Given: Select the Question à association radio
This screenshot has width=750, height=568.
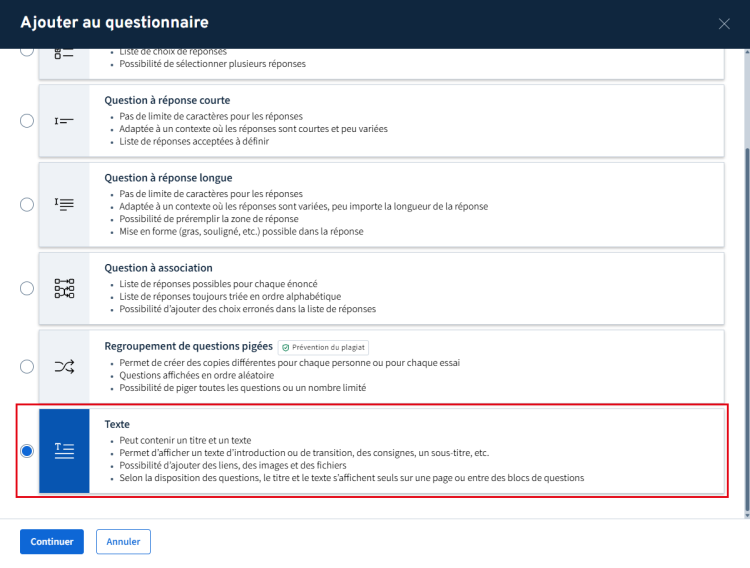Looking at the screenshot, I should point(27,288).
